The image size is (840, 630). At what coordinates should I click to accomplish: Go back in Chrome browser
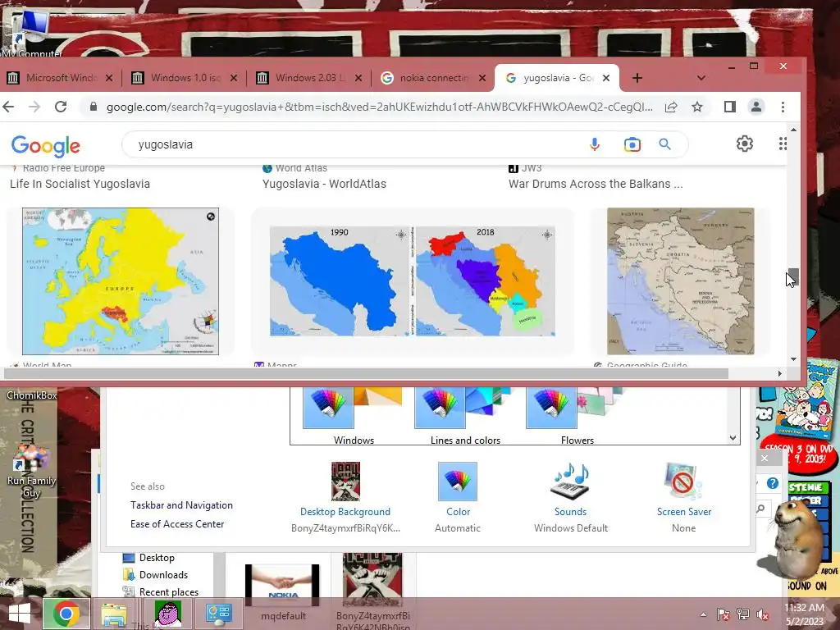(8, 107)
